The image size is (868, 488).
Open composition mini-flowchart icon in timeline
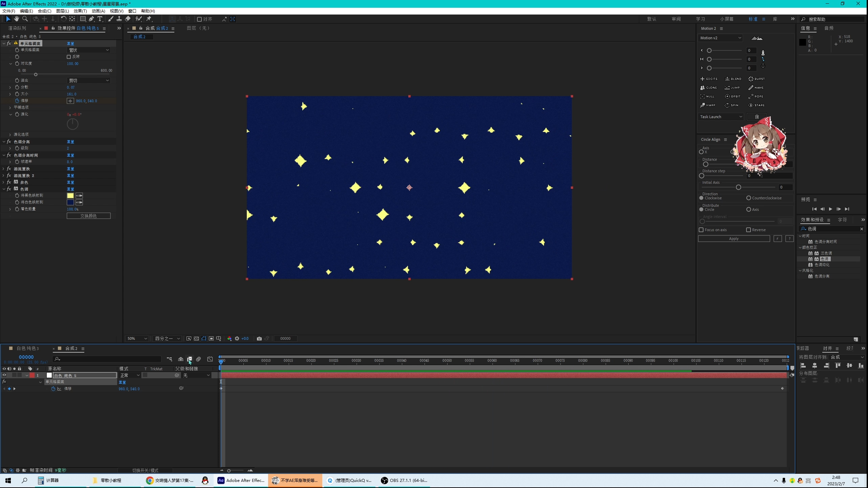[169, 359]
